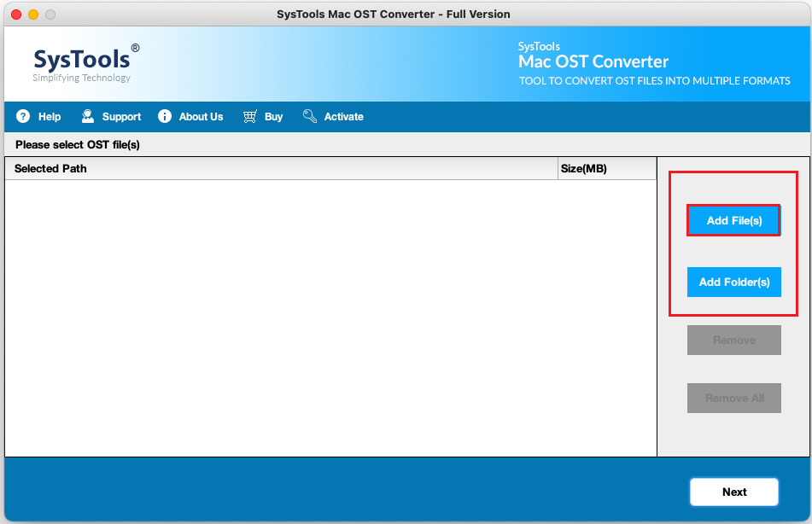Minimize the window with yellow button
This screenshot has height=524, width=812.
[x=33, y=15]
